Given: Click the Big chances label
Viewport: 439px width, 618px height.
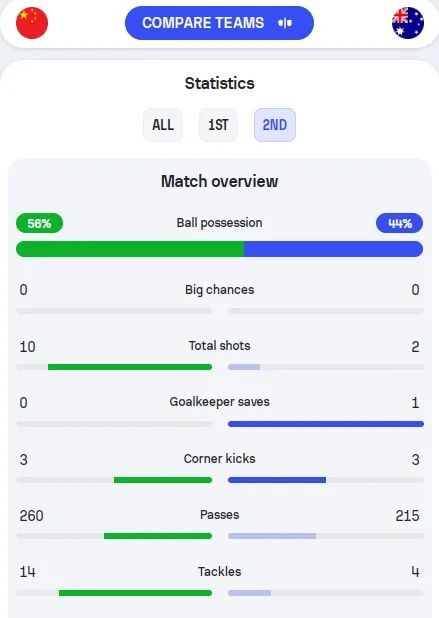Looking at the screenshot, I should click(220, 290).
